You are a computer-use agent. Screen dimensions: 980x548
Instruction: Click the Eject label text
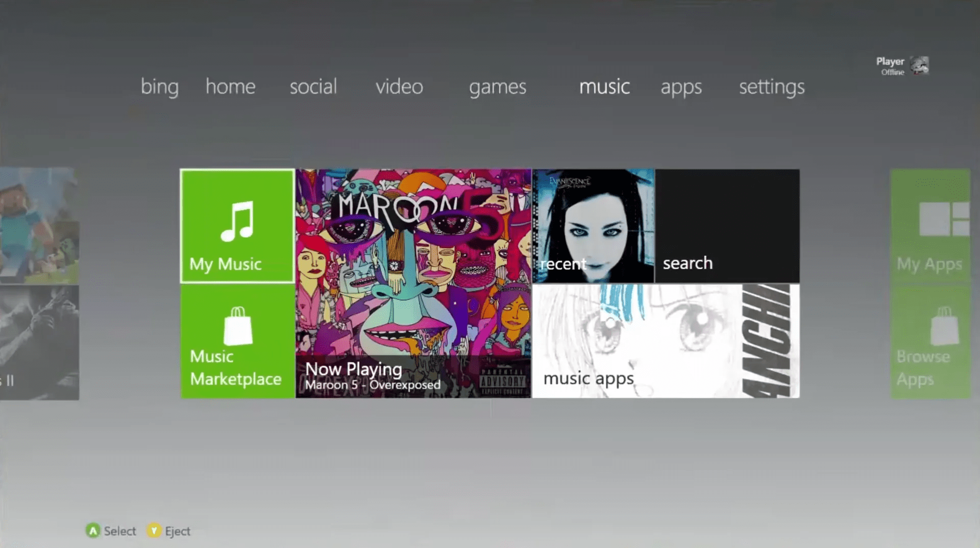178,532
